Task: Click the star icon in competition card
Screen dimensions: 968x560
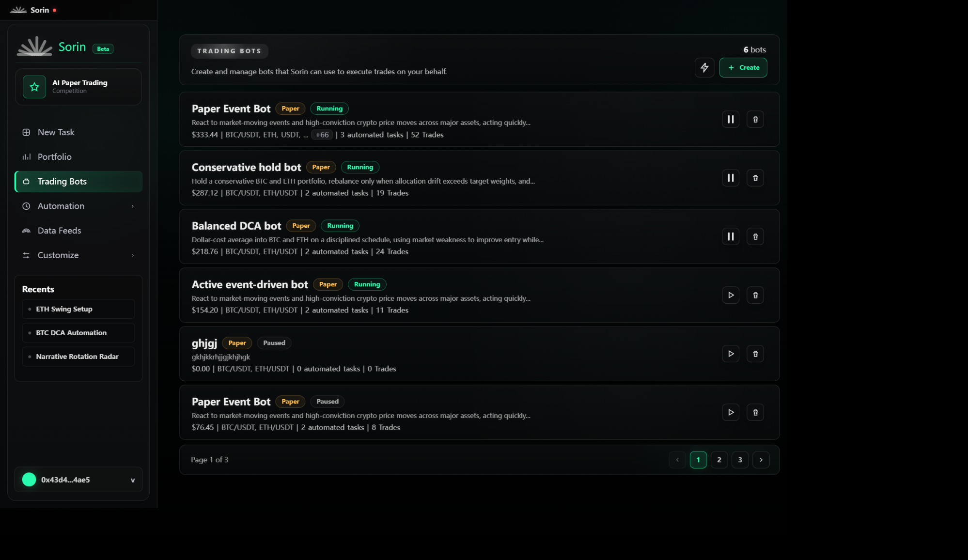Action: click(34, 87)
